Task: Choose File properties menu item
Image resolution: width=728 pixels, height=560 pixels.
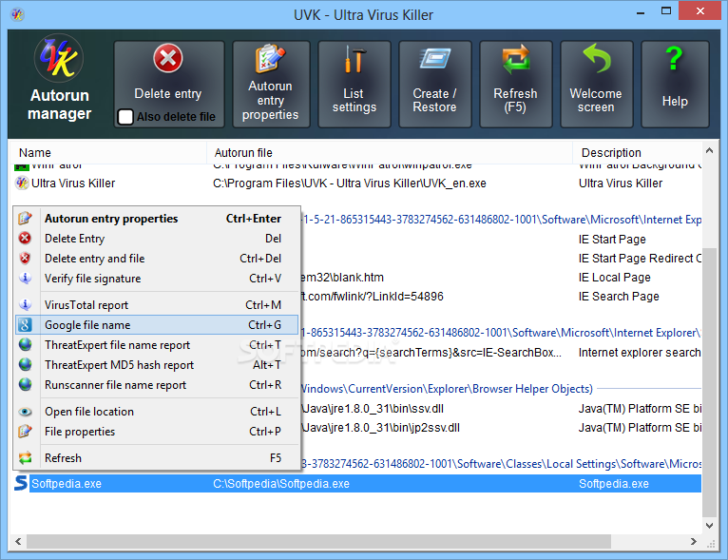Action: tap(158, 431)
